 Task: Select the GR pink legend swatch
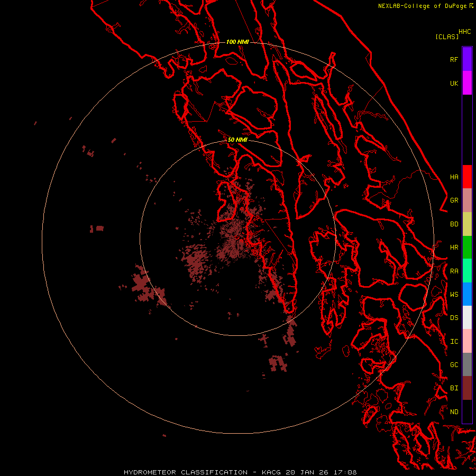(x=467, y=200)
